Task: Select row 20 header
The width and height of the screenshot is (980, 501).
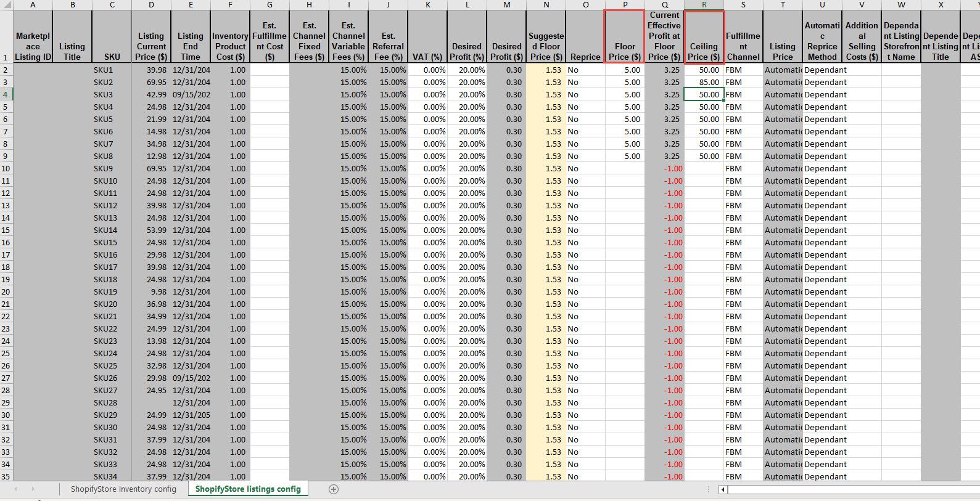Action: 6,291
